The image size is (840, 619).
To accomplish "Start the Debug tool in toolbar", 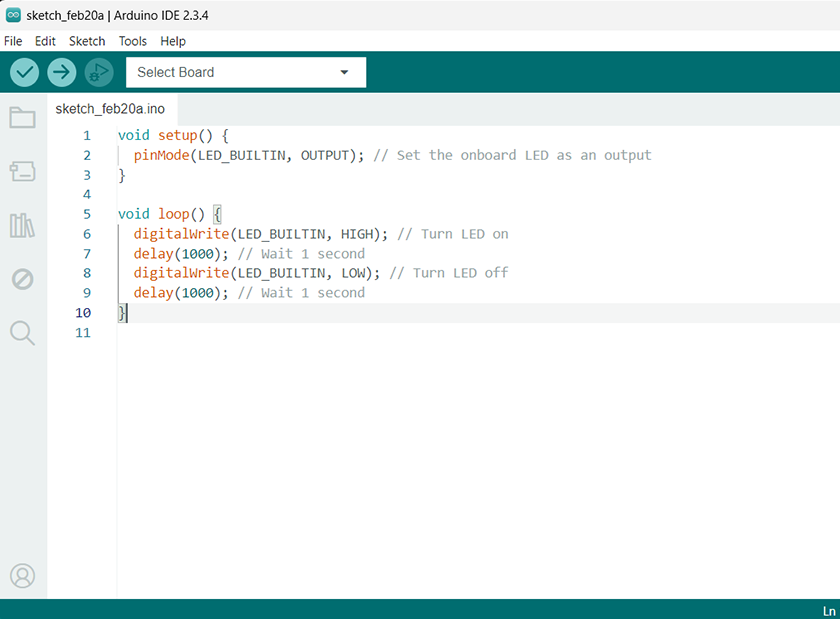I will coord(99,72).
